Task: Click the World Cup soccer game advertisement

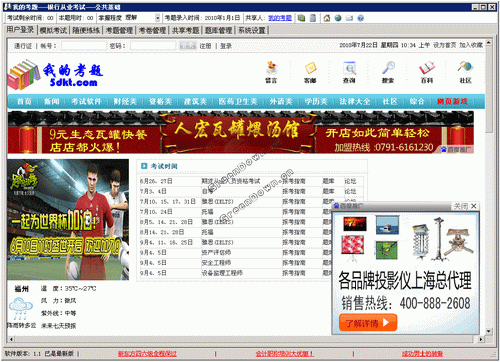Action: [68, 220]
